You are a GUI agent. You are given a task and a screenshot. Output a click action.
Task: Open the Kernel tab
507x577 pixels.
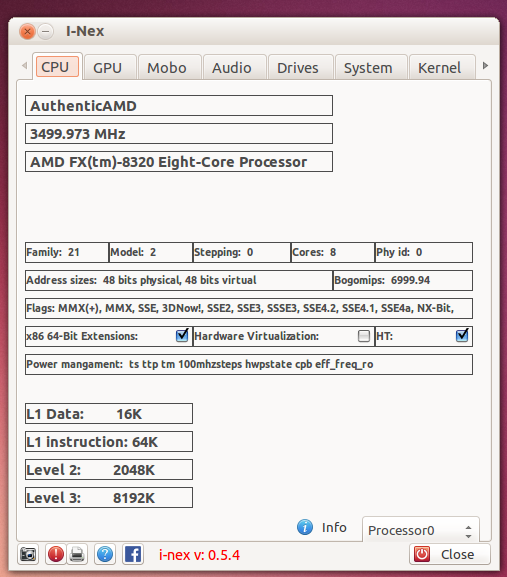coord(439,68)
